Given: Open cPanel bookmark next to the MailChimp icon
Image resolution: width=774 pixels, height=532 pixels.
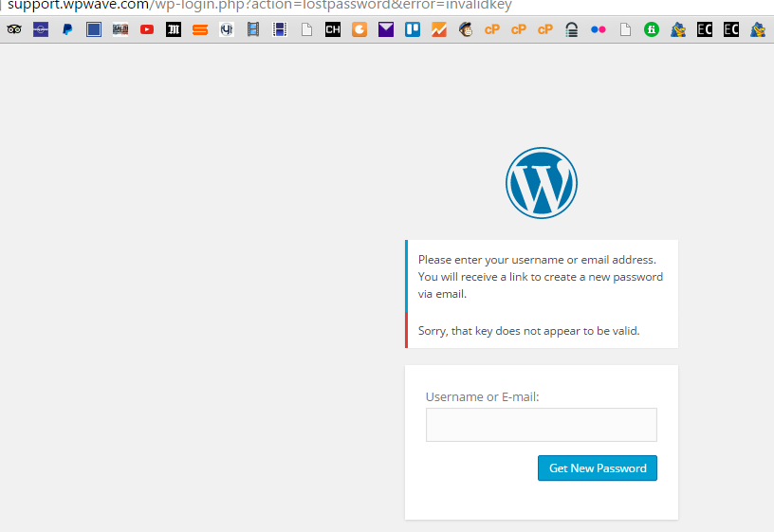Looking at the screenshot, I should click(492, 29).
